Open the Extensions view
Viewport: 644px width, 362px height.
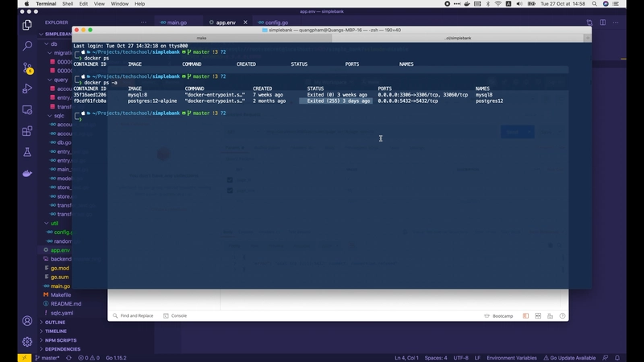[x=27, y=131]
